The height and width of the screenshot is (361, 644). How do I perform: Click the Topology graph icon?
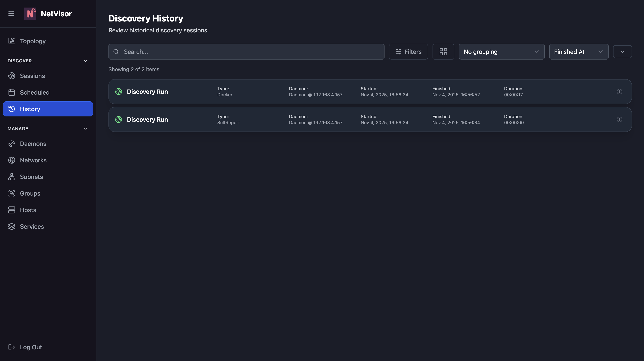(11, 41)
